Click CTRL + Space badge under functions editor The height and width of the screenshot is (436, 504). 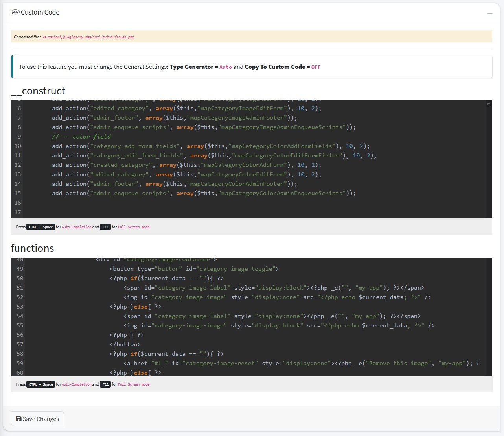coord(41,384)
